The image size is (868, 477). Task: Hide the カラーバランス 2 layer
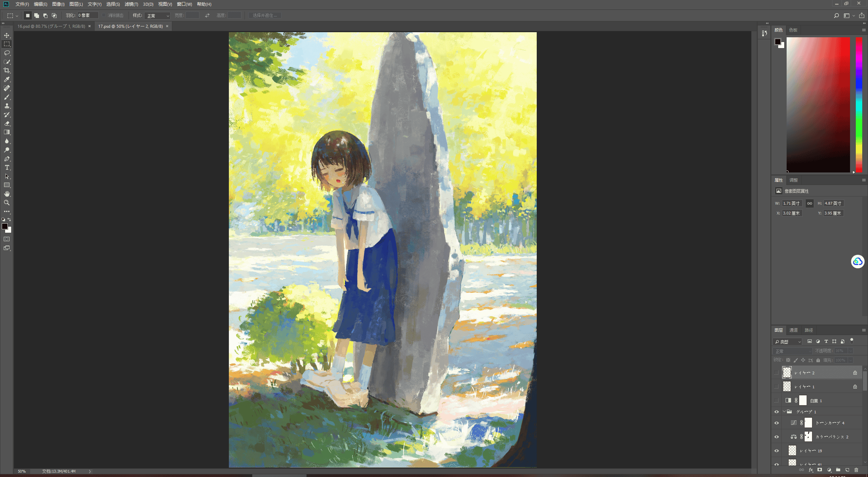click(x=776, y=437)
